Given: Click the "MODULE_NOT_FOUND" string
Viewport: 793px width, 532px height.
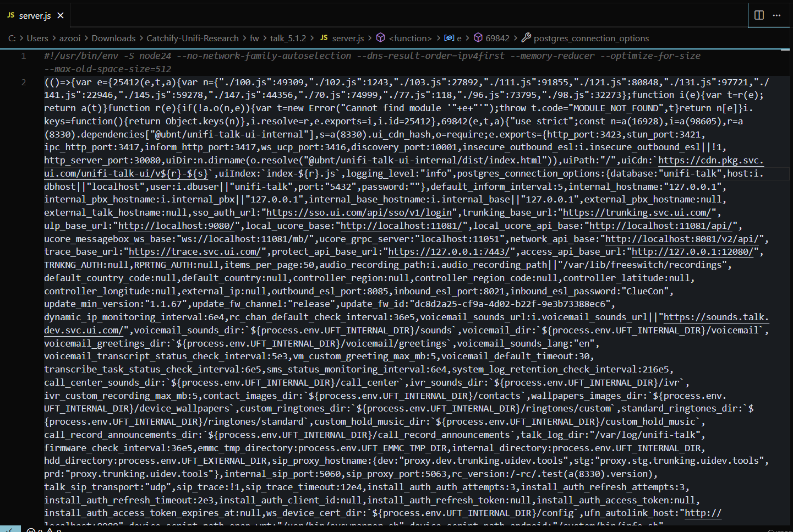Looking at the screenshot, I should [616, 108].
